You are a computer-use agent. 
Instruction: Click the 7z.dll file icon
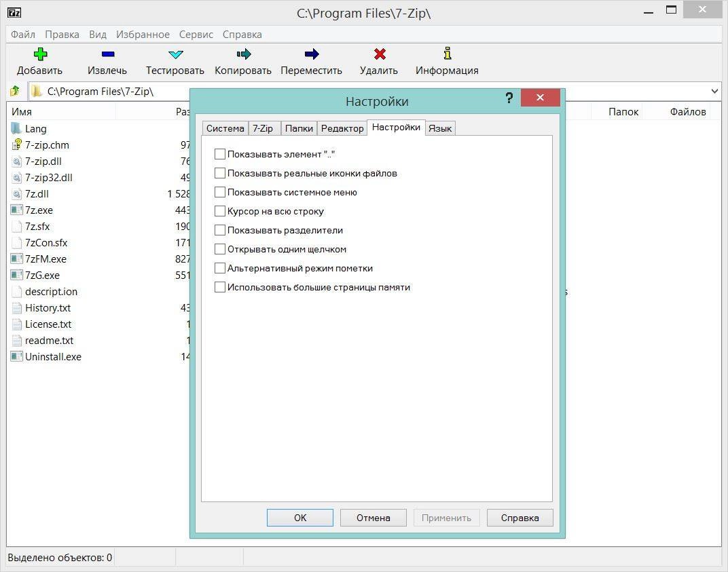[x=16, y=193]
